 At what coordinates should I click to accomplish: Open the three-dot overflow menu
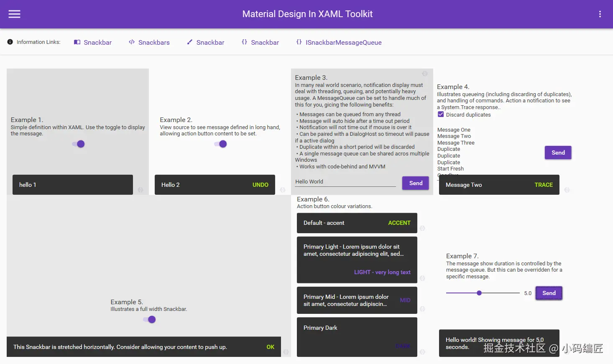coord(600,14)
